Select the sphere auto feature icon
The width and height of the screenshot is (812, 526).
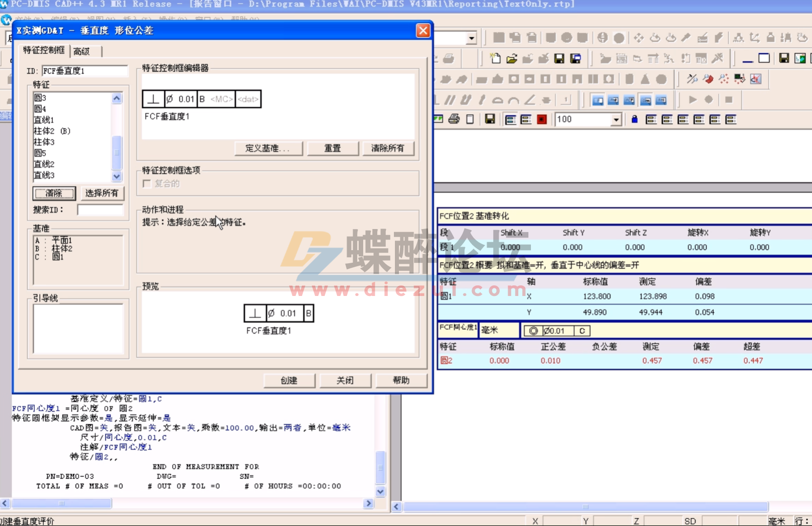[660, 79]
